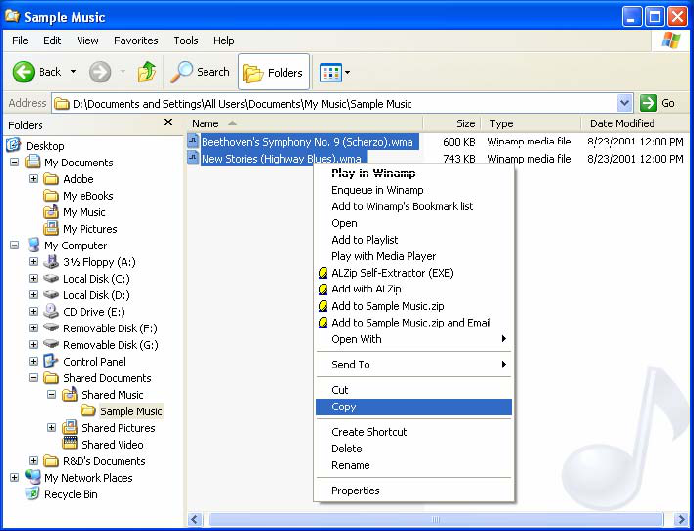Click Control Panel icon in folder tree
The image size is (694, 531).
coord(51,361)
